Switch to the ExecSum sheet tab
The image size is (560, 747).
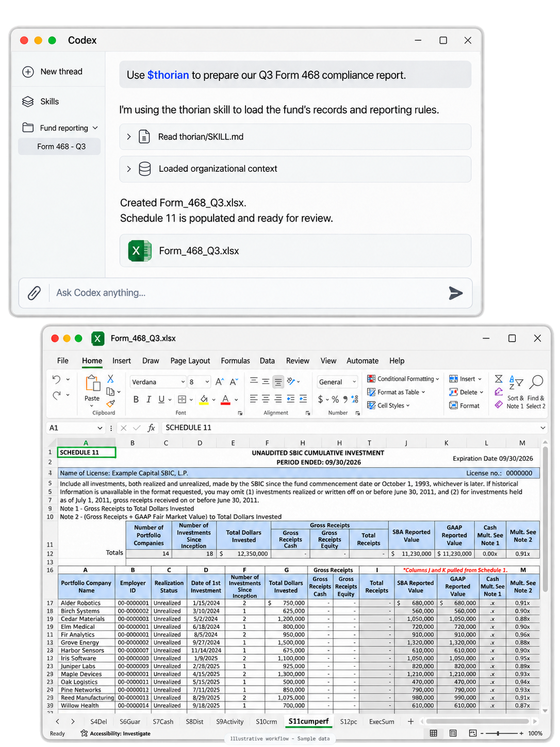tap(382, 722)
